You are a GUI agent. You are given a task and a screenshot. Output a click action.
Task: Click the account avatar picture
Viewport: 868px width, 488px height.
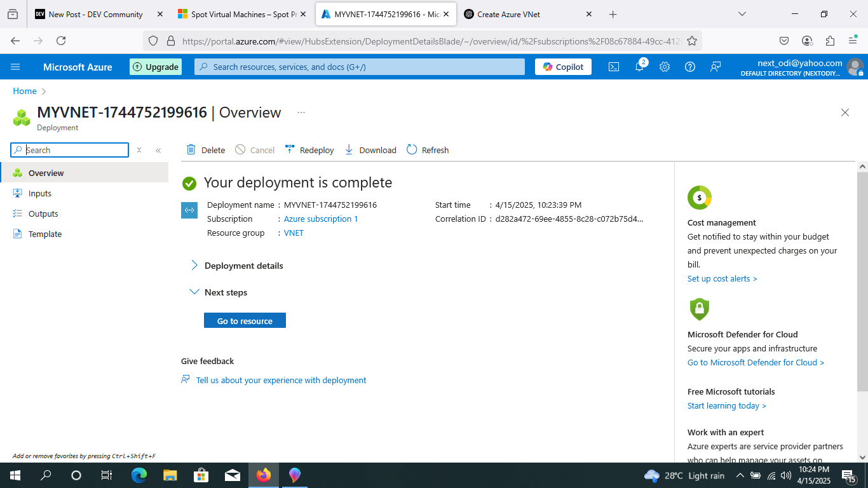tap(855, 67)
